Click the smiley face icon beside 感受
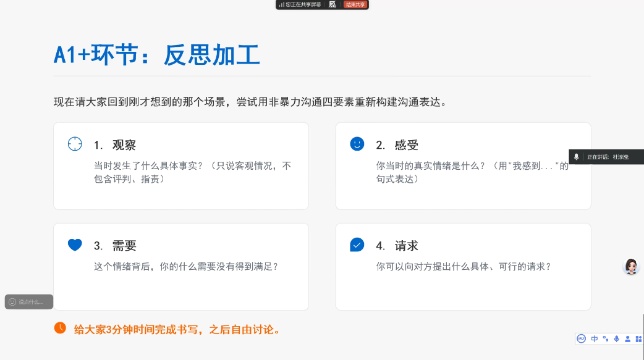 (357, 144)
